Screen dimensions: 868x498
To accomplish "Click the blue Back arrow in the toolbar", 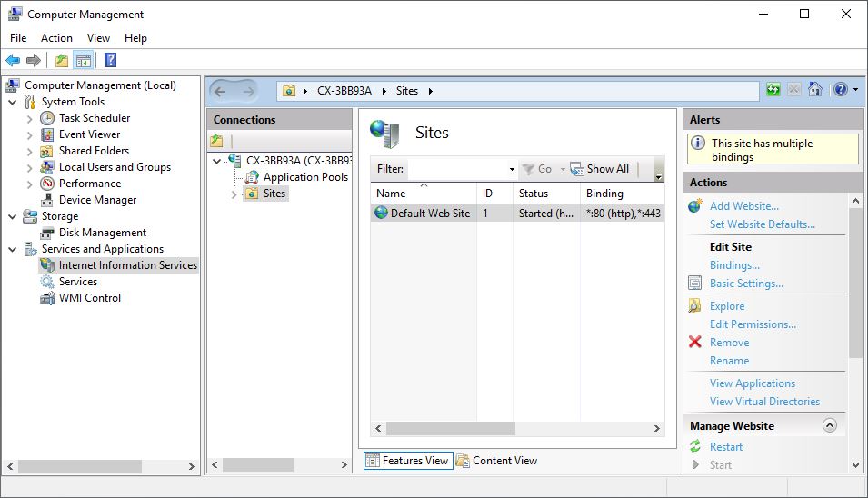I will (x=13, y=60).
